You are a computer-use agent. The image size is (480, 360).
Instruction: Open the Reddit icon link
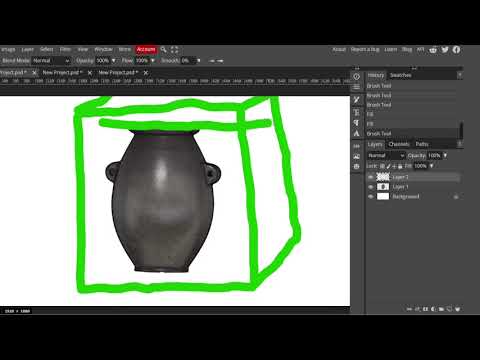coord(433,50)
